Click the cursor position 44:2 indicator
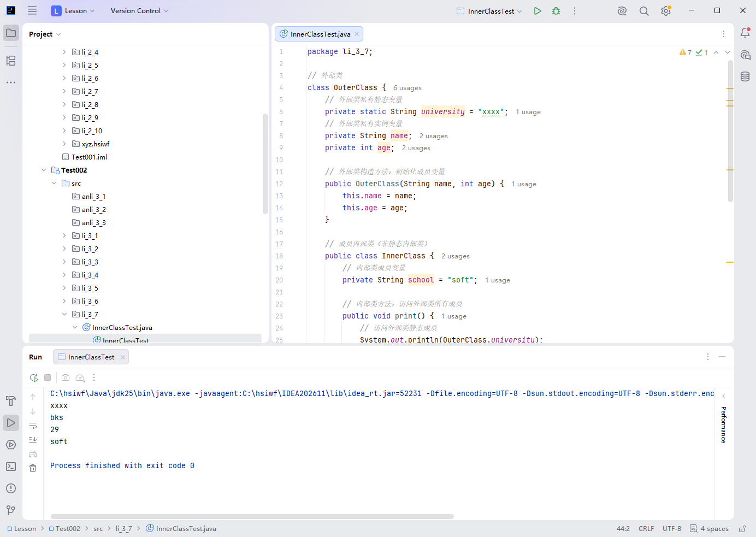Viewport: 756px width, 537px height. click(623, 529)
